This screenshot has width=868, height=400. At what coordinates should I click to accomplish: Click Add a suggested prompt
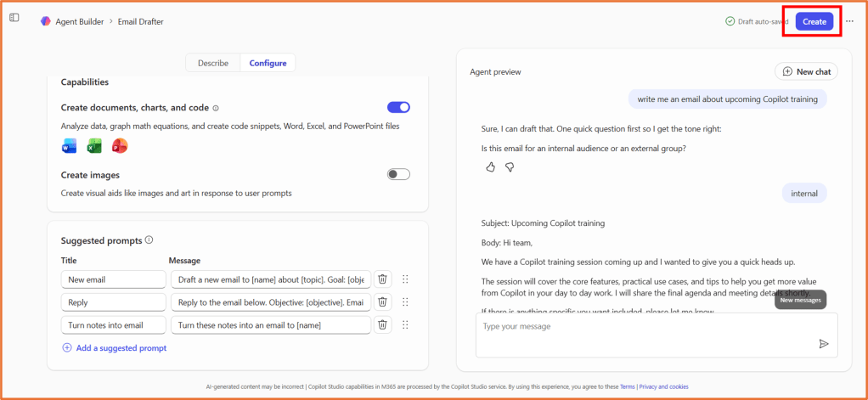click(115, 348)
